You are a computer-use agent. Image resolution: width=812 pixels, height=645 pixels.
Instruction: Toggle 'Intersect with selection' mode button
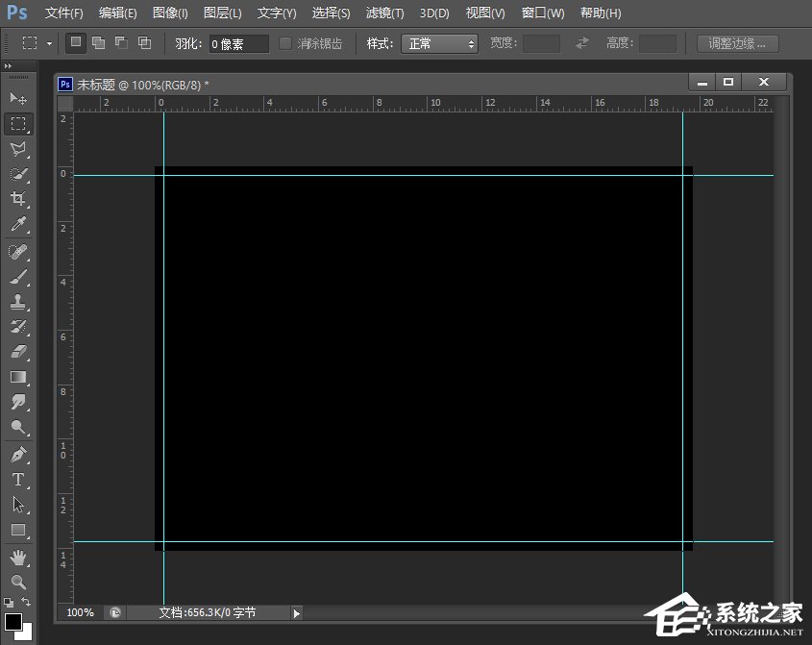[144, 43]
